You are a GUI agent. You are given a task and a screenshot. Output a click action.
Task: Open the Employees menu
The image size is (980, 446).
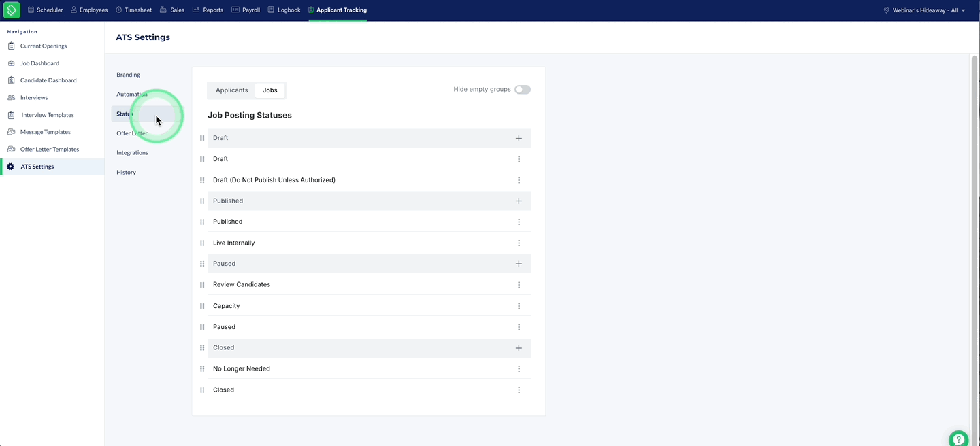(89, 10)
